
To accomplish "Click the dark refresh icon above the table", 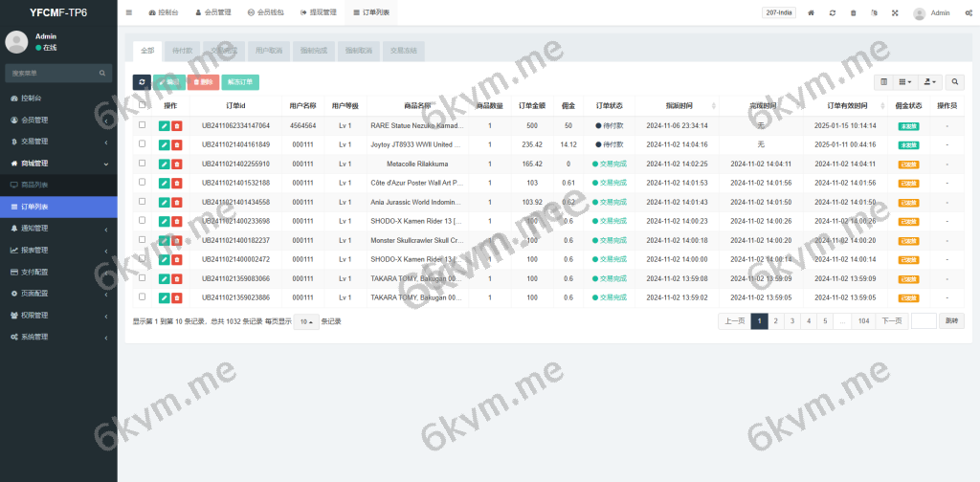I will [x=141, y=82].
